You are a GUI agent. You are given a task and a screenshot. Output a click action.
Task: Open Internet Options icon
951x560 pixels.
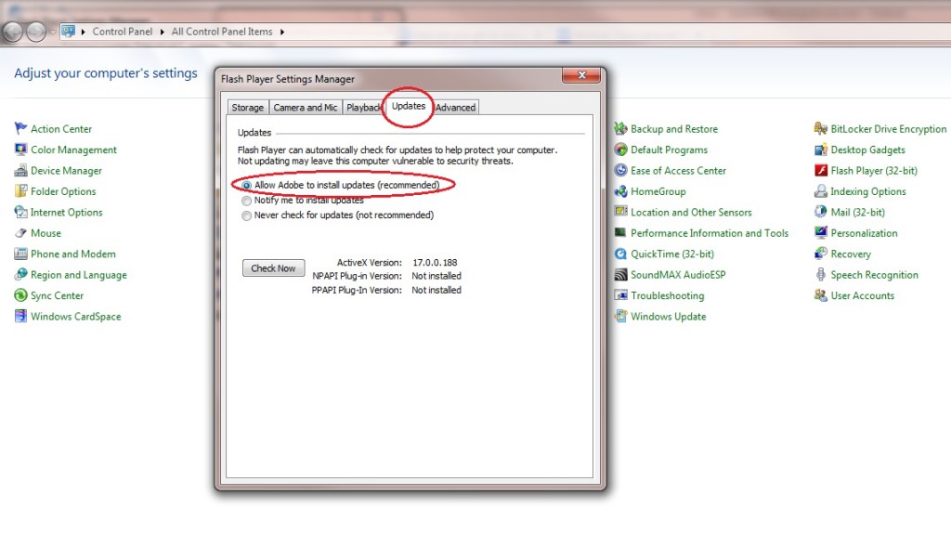pos(20,212)
